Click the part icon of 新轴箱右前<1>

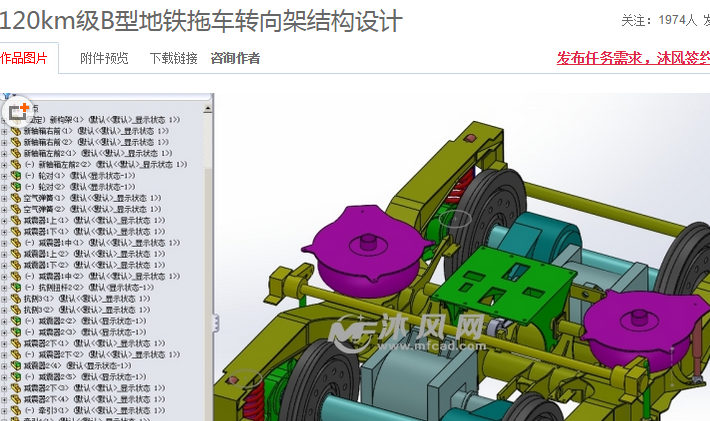[16, 131]
